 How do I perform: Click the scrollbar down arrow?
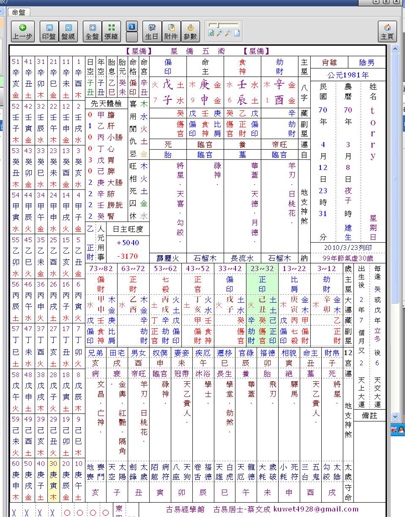point(395,416)
